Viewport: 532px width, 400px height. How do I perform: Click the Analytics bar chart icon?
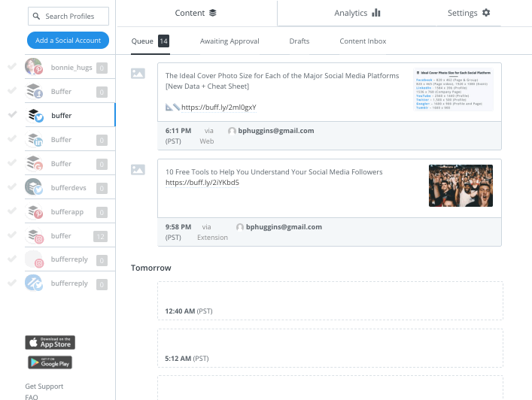(x=376, y=13)
